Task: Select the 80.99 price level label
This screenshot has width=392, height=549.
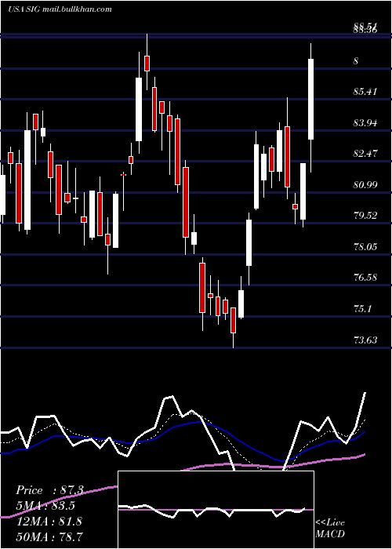Action: pyautogui.click(x=365, y=184)
